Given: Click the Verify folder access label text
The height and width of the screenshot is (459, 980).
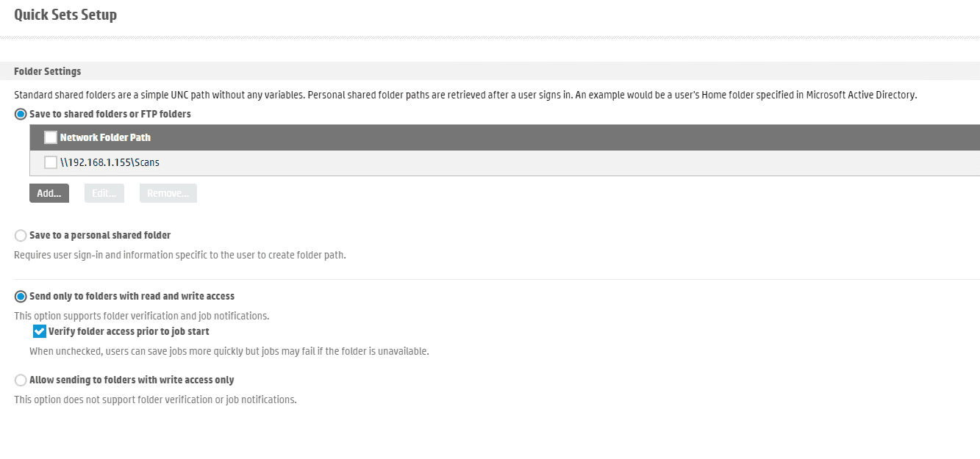Looking at the screenshot, I should [x=129, y=331].
